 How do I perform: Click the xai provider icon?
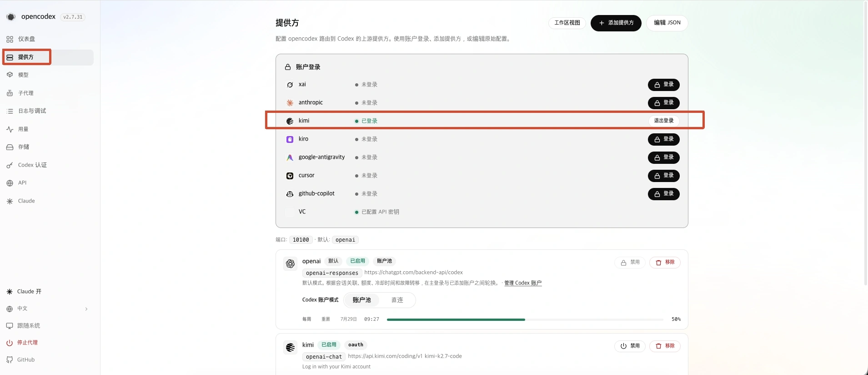click(290, 85)
